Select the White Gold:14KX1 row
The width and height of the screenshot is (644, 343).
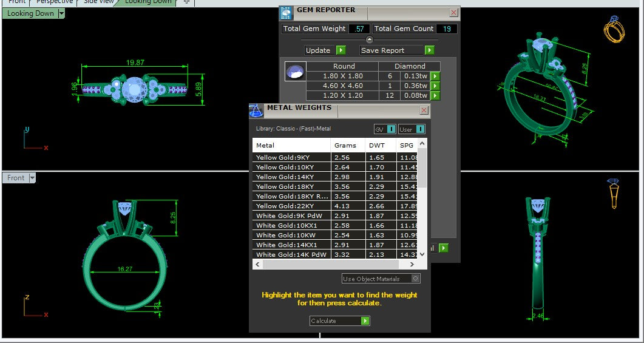point(335,245)
